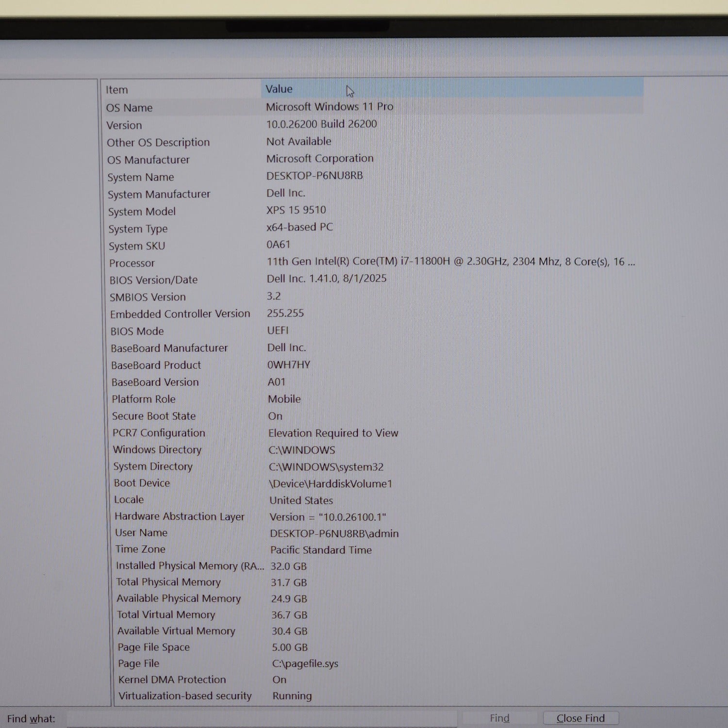Select the Time Zone row
Image resolution: width=728 pixels, height=728 pixels.
[x=140, y=549]
